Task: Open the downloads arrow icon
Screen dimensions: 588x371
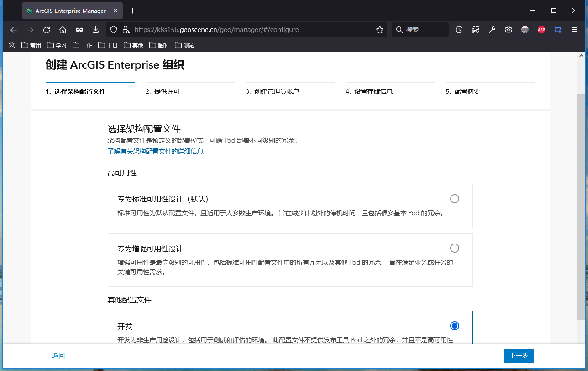Action: tap(96, 30)
